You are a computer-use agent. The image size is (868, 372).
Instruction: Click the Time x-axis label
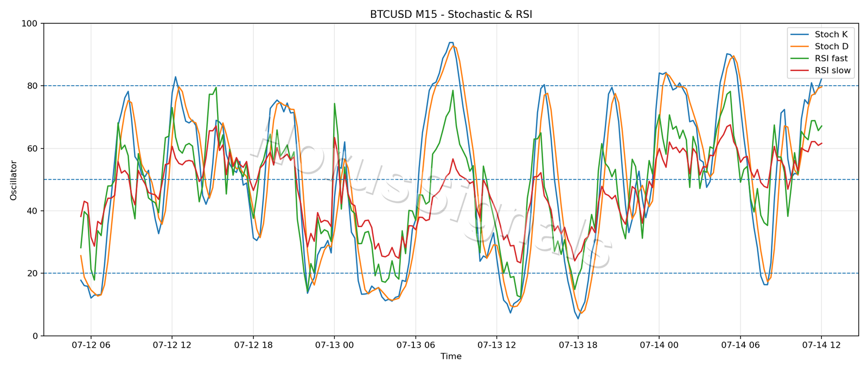click(451, 356)
